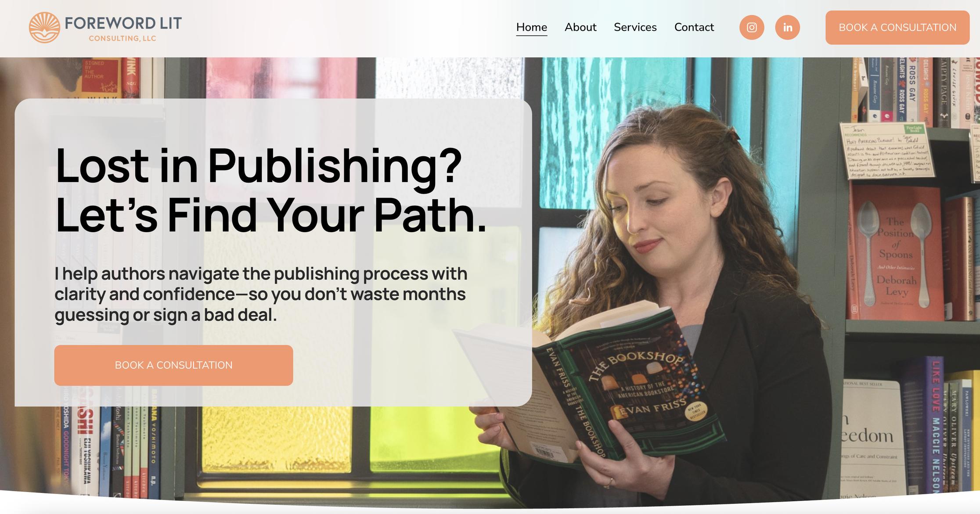Click hero card Book a Consultation button
The image size is (980, 514).
(173, 365)
